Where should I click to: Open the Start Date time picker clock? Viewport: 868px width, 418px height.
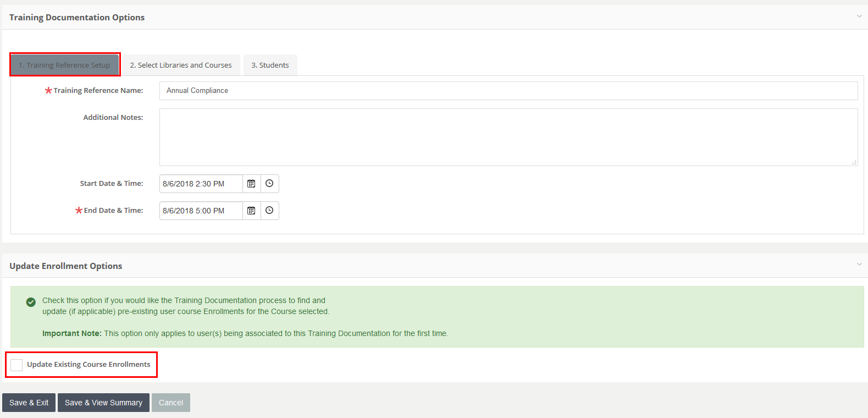pyautogui.click(x=269, y=184)
